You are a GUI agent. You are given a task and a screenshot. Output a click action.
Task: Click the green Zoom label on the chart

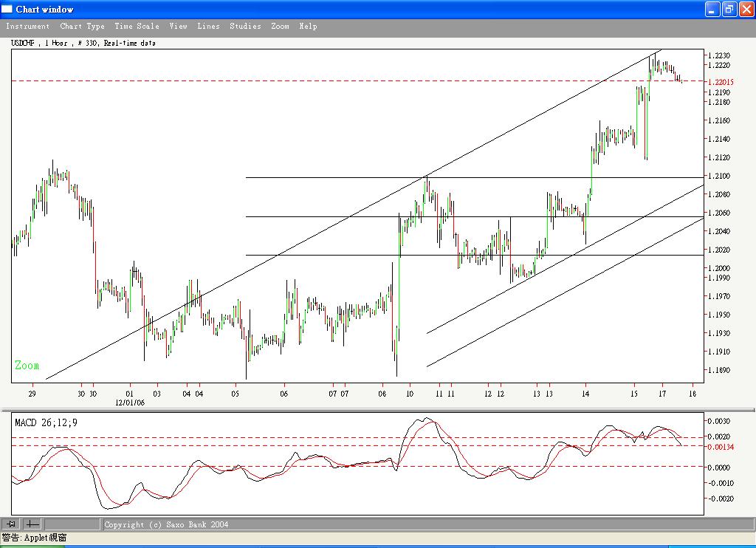[27, 365]
